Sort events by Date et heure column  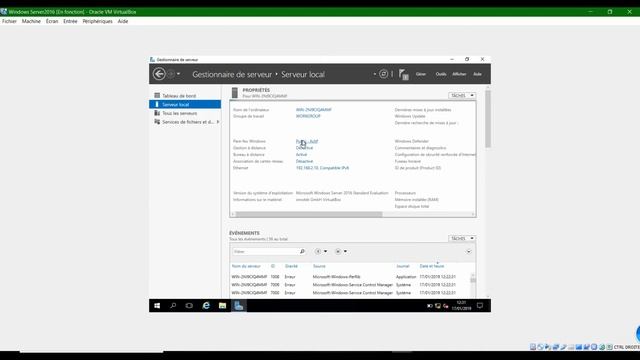click(432, 266)
